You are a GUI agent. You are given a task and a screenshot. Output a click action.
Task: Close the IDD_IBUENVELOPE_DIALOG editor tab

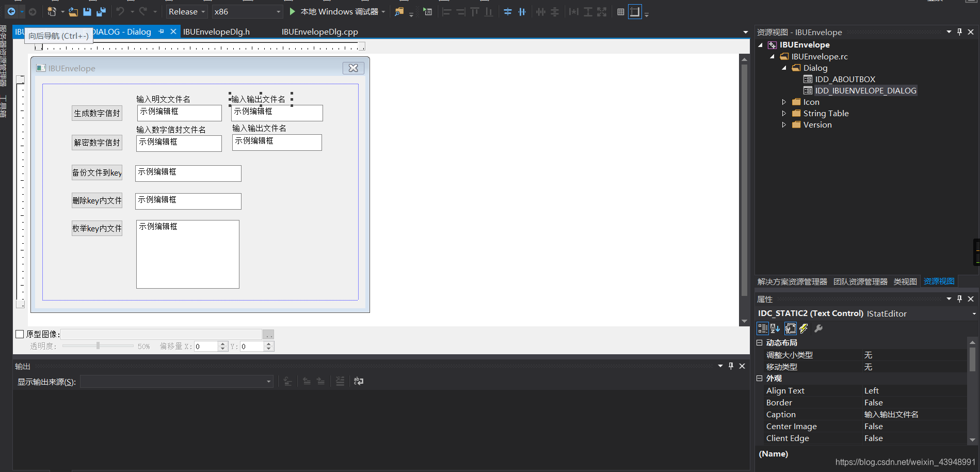click(x=173, y=32)
